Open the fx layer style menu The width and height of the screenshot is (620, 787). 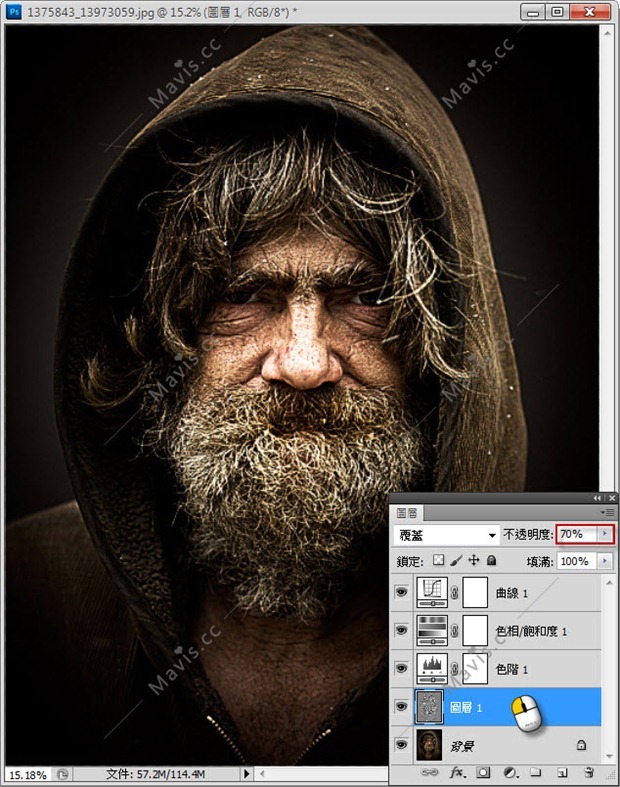click(x=456, y=772)
